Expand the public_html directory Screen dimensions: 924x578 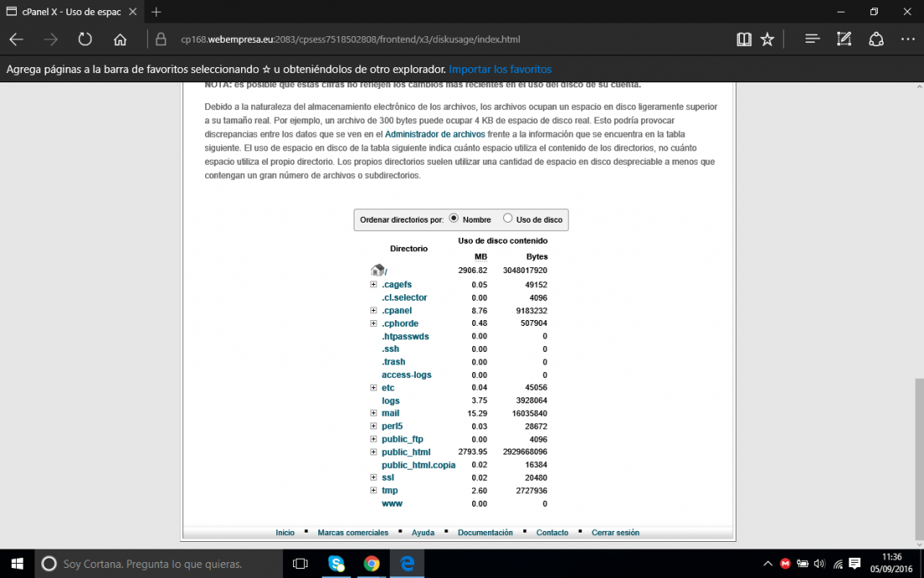[373, 452]
